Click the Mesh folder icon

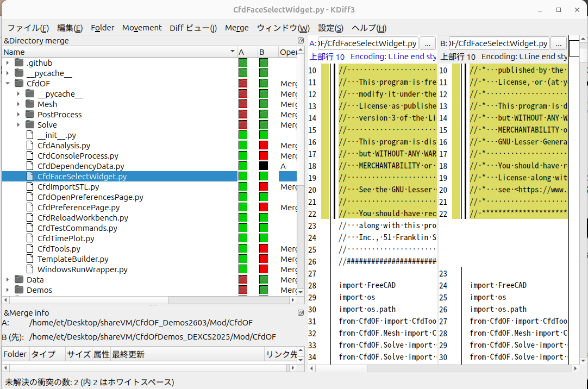tap(30, 104)
